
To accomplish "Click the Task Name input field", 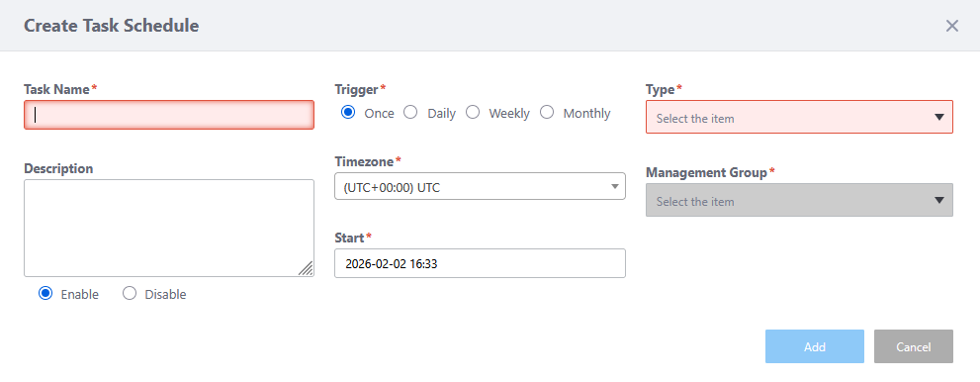I will point(169,115).
